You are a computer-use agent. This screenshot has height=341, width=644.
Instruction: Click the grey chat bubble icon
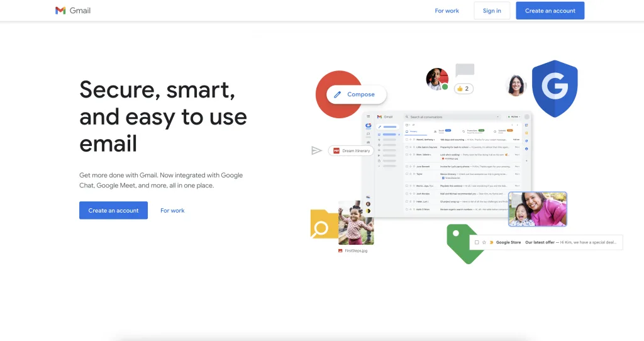(x=465, y=70)
